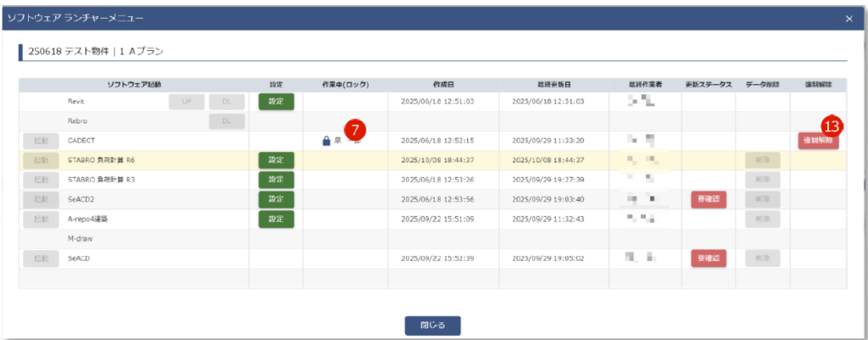Launch CADECT with its 起動 button
The height and width of the screenshot is (340, 868).
coord(42,141)
